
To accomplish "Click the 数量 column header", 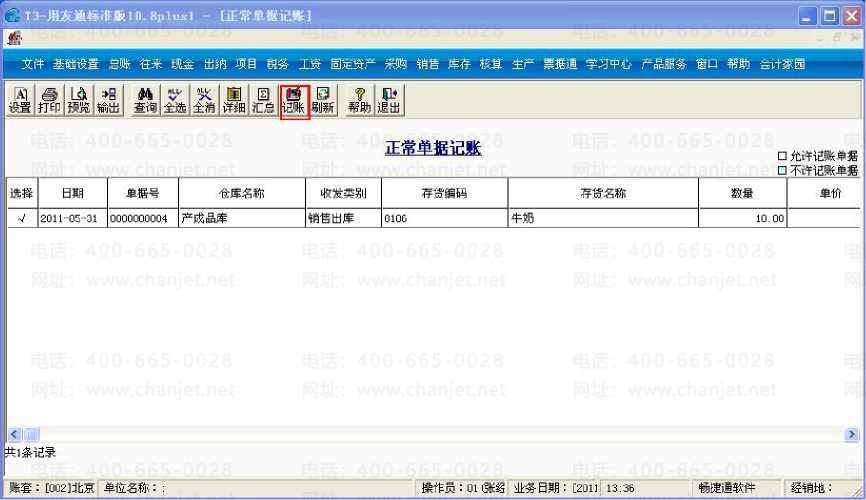I will point(742,193).
